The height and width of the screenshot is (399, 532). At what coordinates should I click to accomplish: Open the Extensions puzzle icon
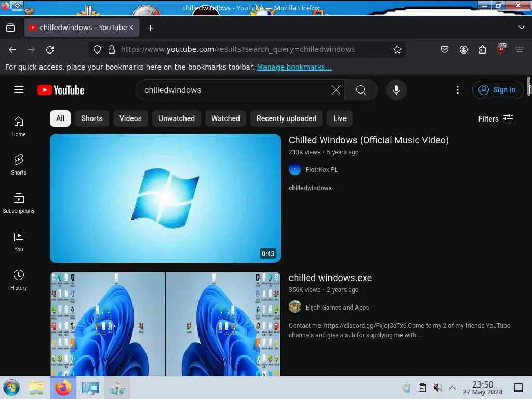482,49
